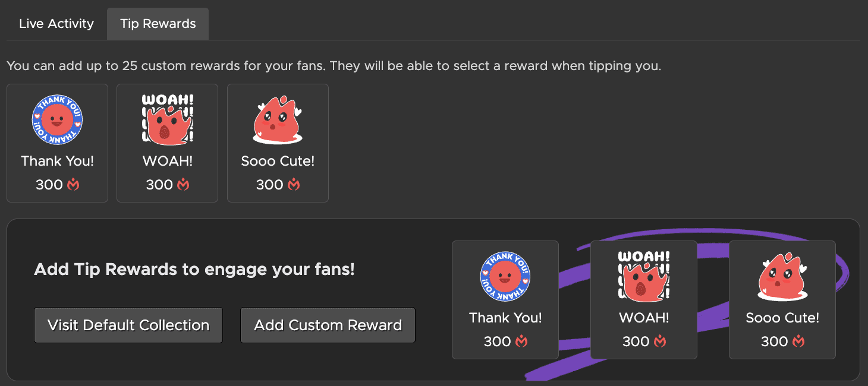Screen dimensions: 868x386
Task: Click the Thank You sticker in the top reward list
Action: click(x=57, y=121)
